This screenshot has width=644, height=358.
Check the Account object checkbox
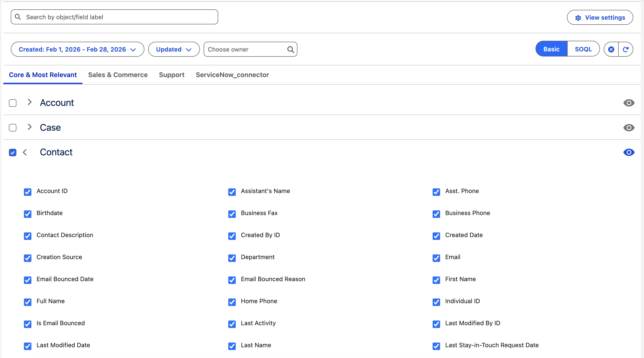[x=13, y=103]
